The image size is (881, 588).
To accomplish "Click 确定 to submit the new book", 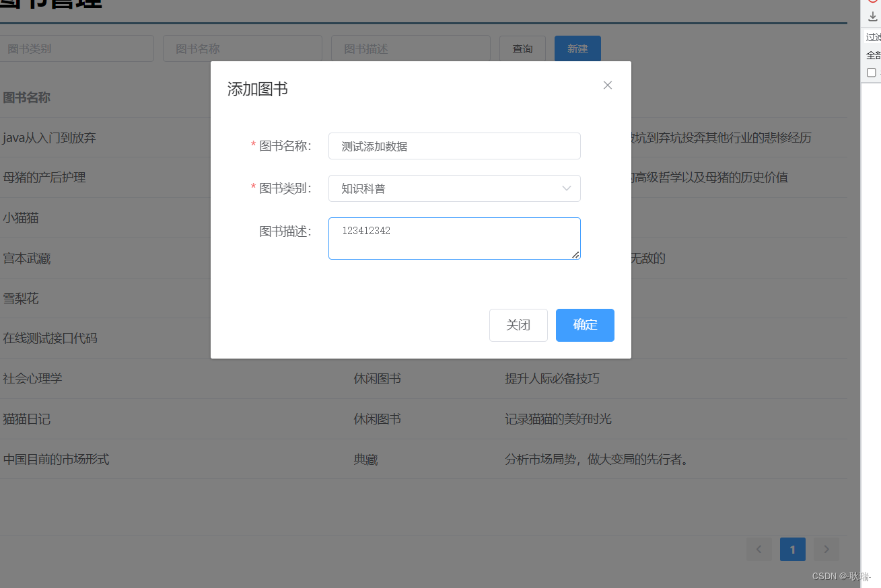I will 585,325.
